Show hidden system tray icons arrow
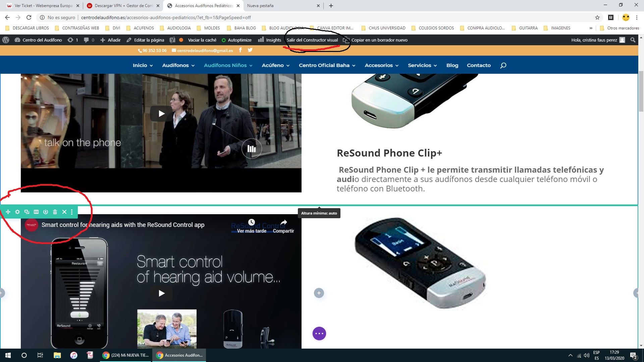Image resolution: width=644 pixels, height=362 pixels. (x=570, y=355)
